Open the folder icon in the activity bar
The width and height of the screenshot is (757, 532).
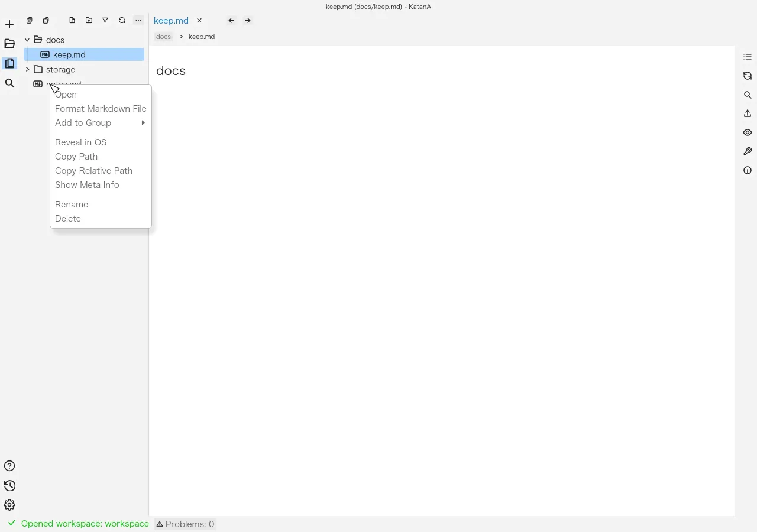click(x=9, y=44)
